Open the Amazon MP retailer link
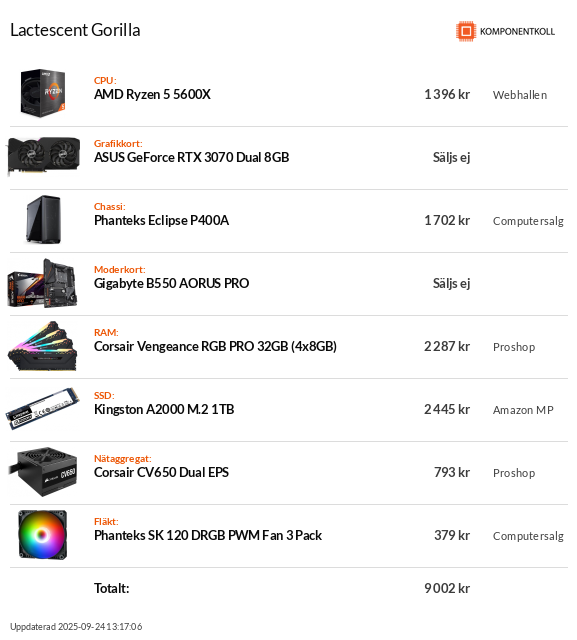 523,410
